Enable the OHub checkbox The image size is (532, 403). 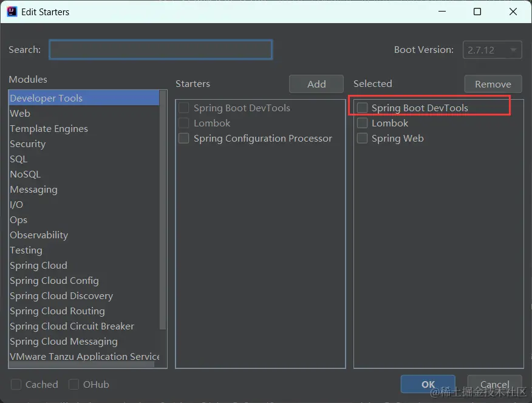coord(74,384)
